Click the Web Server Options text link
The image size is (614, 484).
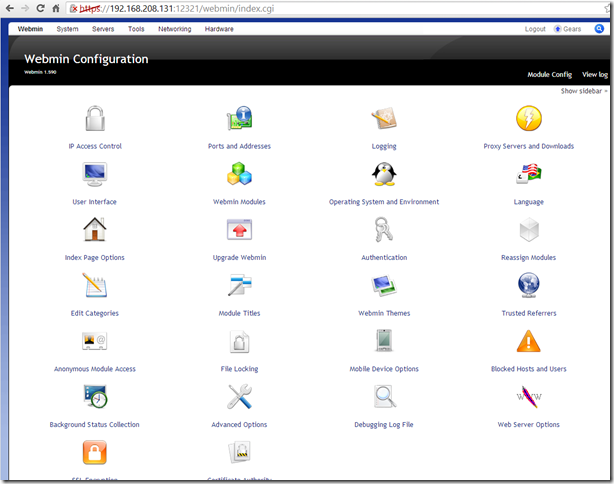click(529, 424)
